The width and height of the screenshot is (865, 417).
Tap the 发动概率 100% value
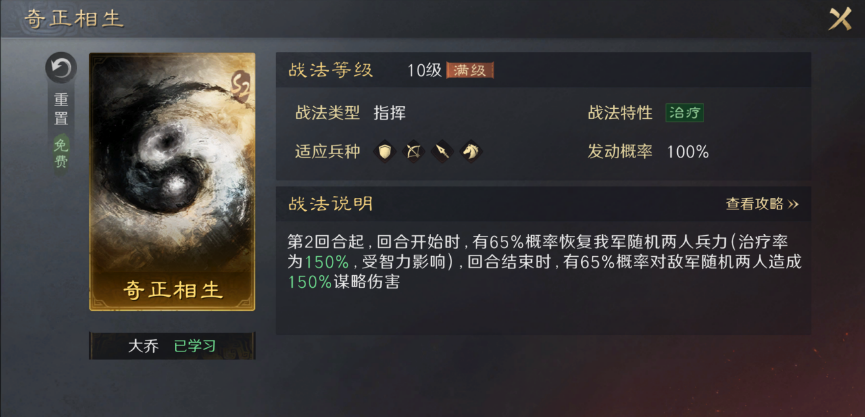688,152
